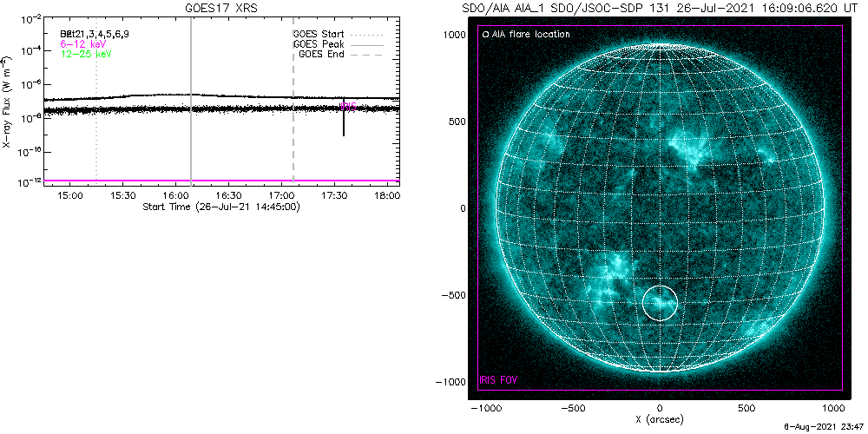Click the magenta 'IRIS FOV' label

[498, 381]
